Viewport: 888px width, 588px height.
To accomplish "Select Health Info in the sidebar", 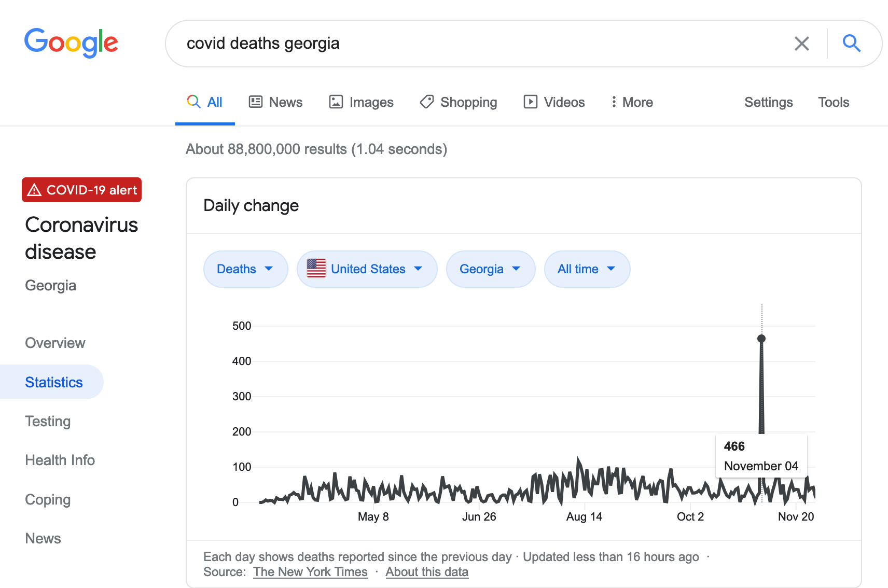I will [60, 460].
